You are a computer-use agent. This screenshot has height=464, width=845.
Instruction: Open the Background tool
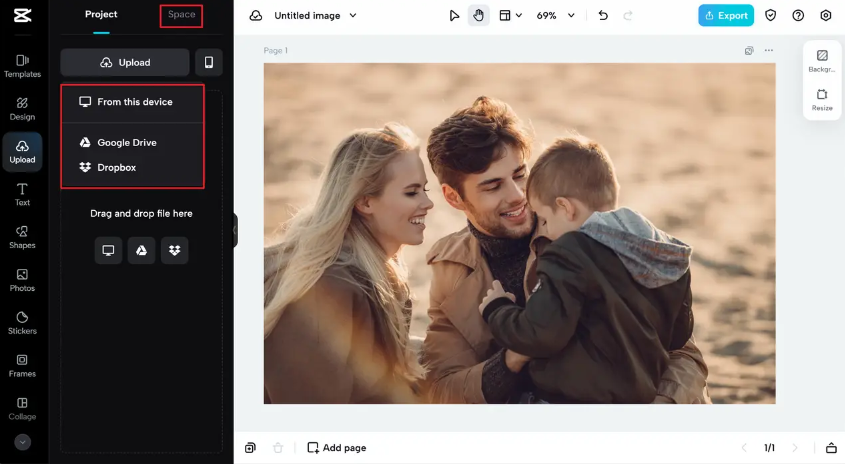click(x=822, y=61)
